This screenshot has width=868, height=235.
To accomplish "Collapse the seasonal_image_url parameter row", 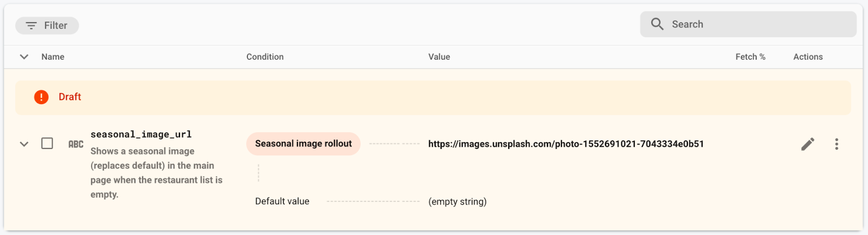I will point(24,144).
